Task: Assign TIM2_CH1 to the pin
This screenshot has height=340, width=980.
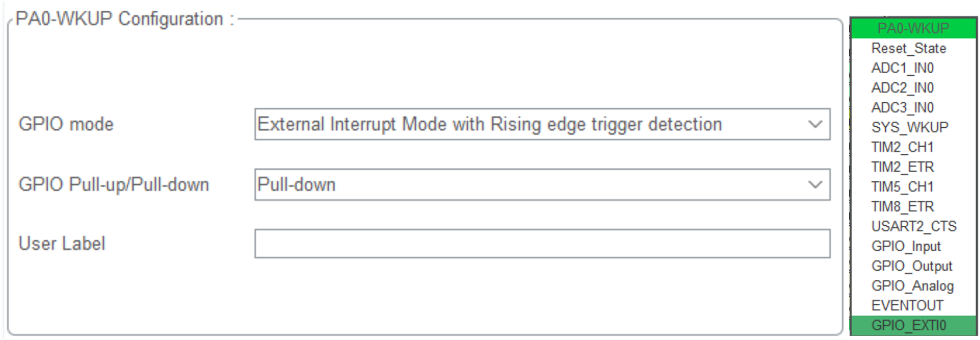Action: [x=902, y=147]
